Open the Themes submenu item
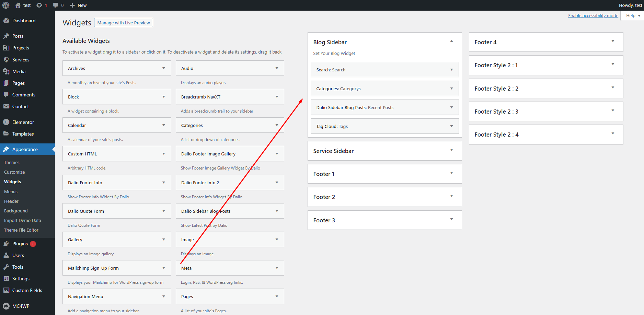This screenshot has height=315, width=644. pyautogui.click(x=12, y=162)
